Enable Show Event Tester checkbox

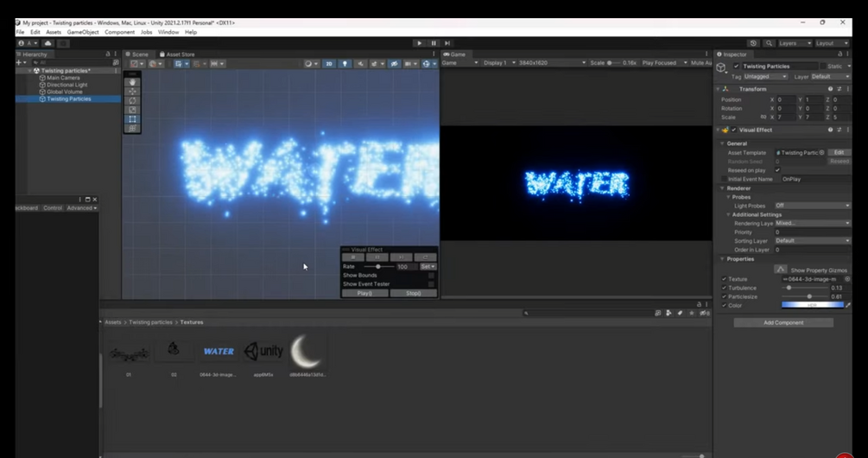(431, 284)
